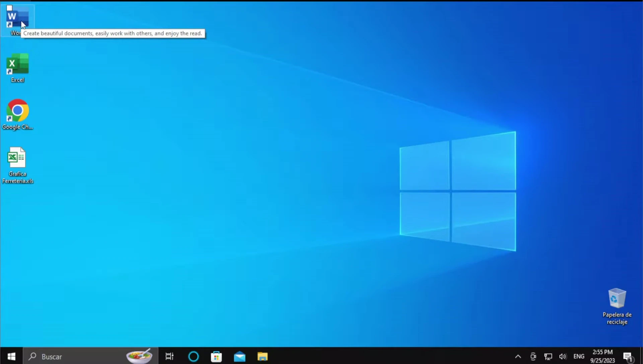Viewport: 643px width, 364px height.
Task: Launch Cortana from the taskbar
Action: (194, 356)
